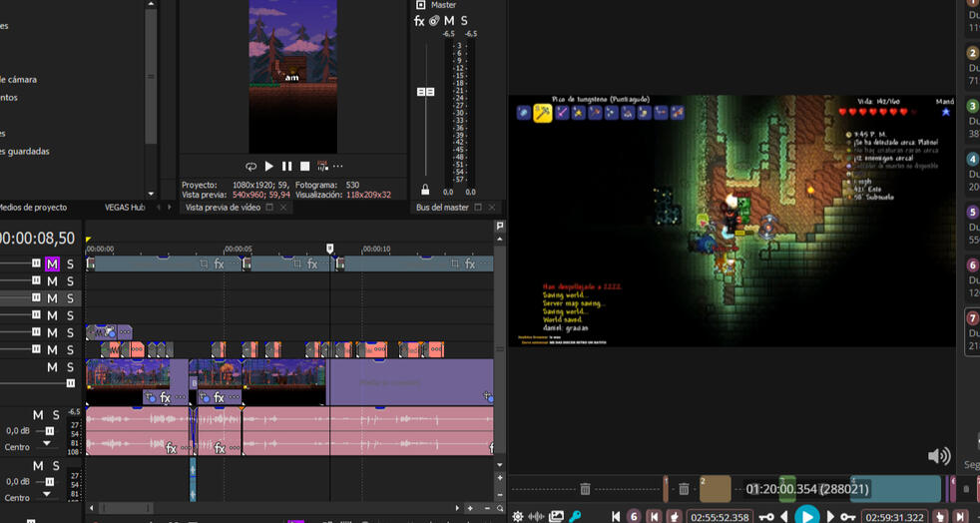Stop playback in the video preview
980x523 pixels.
point(304,167)
